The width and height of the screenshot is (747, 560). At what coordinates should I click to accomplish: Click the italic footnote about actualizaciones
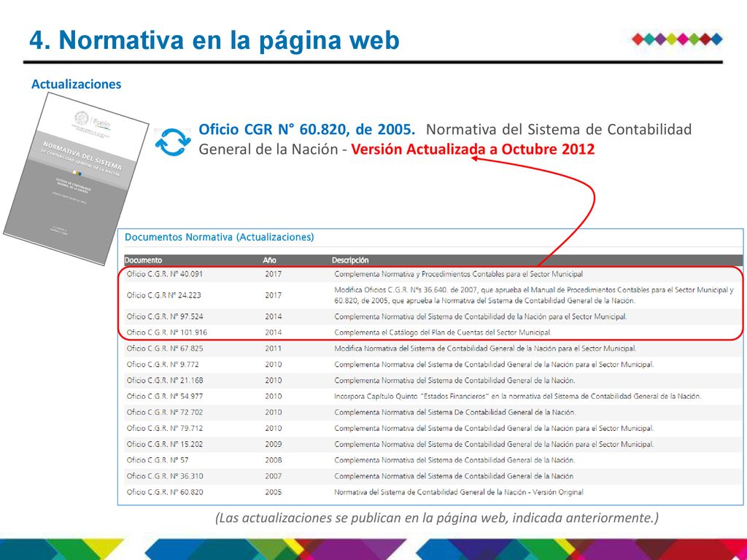point(437,518)
